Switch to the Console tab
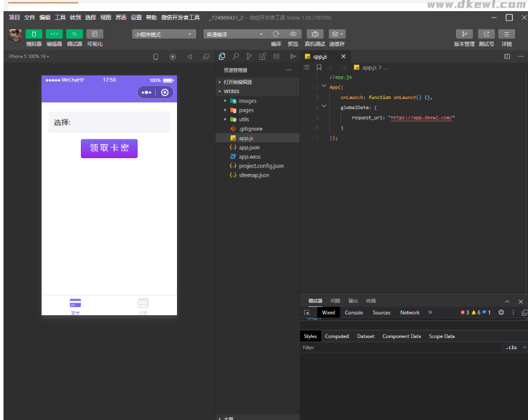Image resolution: width=528 pixels, height=420 pixels. click(354, 313)
